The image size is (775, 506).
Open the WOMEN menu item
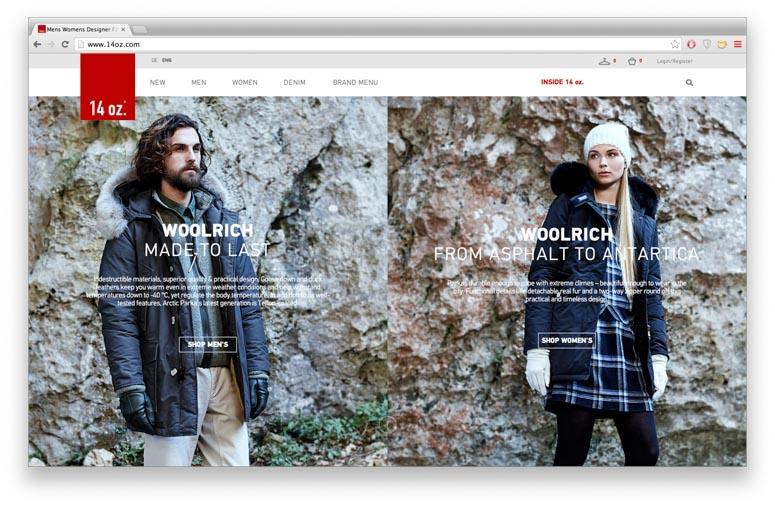point(245,83)
